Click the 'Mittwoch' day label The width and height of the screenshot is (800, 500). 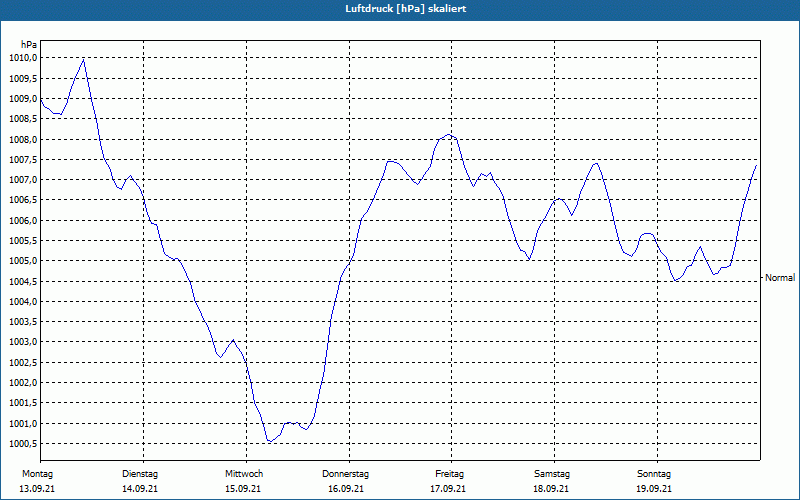point(244,474)
